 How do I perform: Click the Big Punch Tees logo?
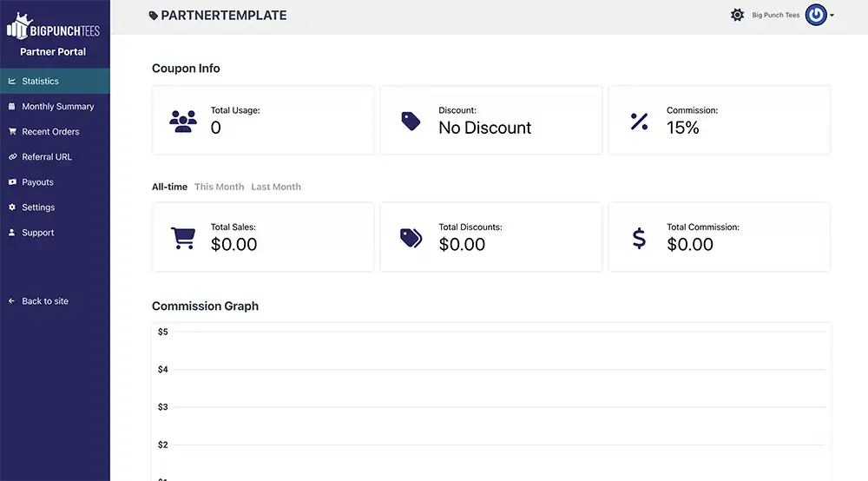coord(54,27)
